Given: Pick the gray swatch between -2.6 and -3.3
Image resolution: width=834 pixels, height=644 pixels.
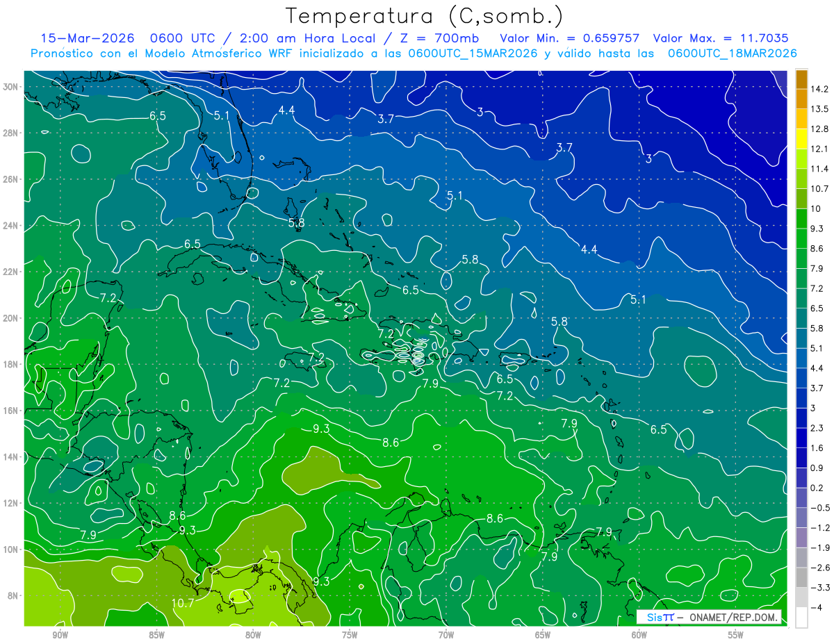Looking at the screenshot, I should click(801, 577).
